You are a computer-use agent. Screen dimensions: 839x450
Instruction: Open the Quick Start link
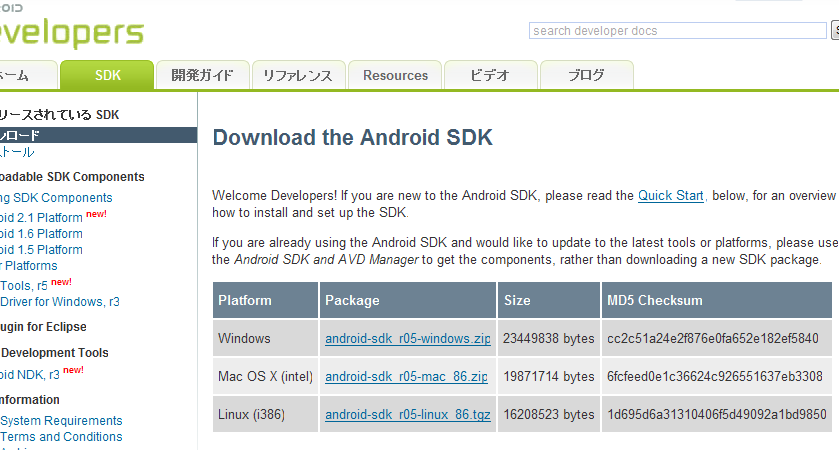pos(671,196)
